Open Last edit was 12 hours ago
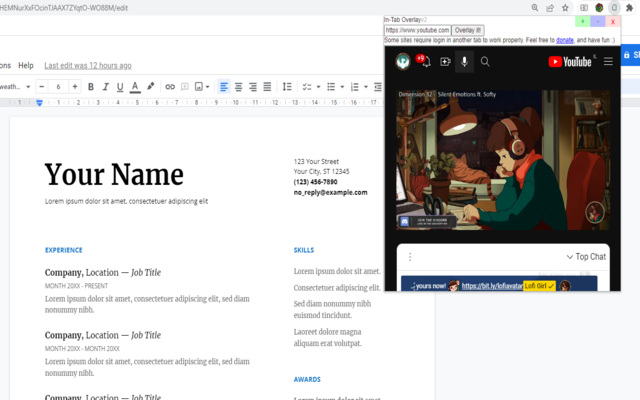The image size is (640, 400). click(x=88, y=65)
